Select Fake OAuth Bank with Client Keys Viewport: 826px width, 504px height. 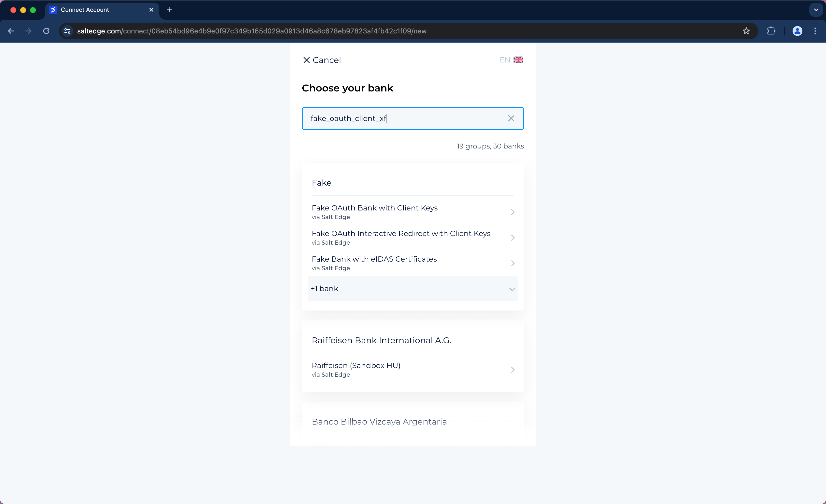pyautogui.click(x=413, y=212)
